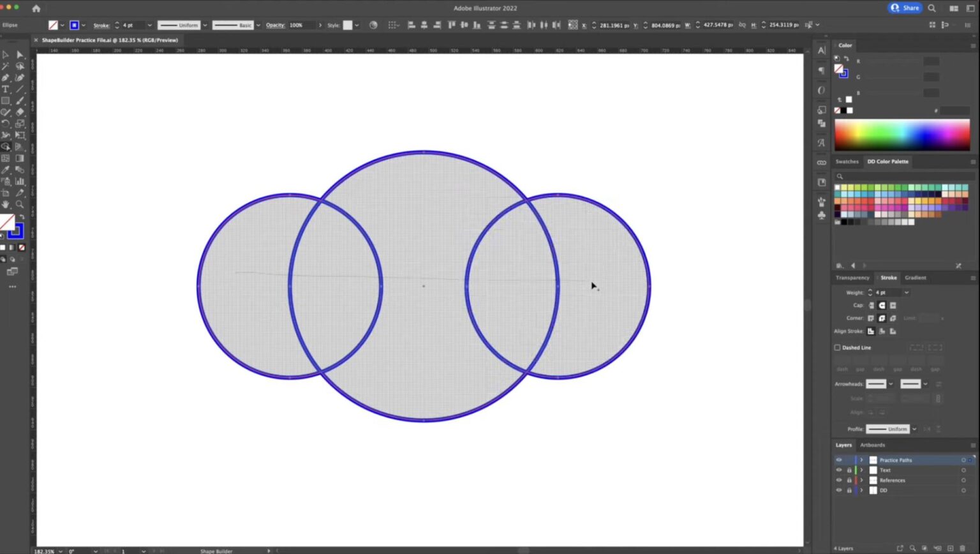This screenshot has width=980, height=554.
Task: Select the Zoom tool
Action: click(20, 204)
